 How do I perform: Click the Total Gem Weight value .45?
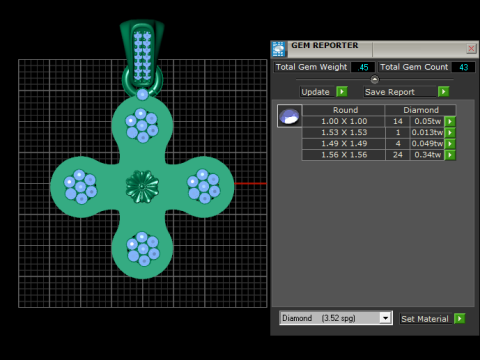pyautogui.click(x=363, y=67)
